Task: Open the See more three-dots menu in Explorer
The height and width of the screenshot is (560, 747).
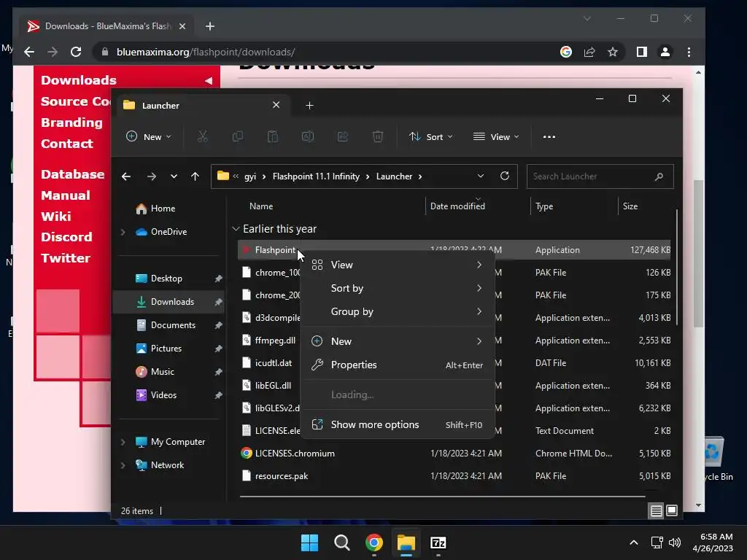Action: (549, 136)
